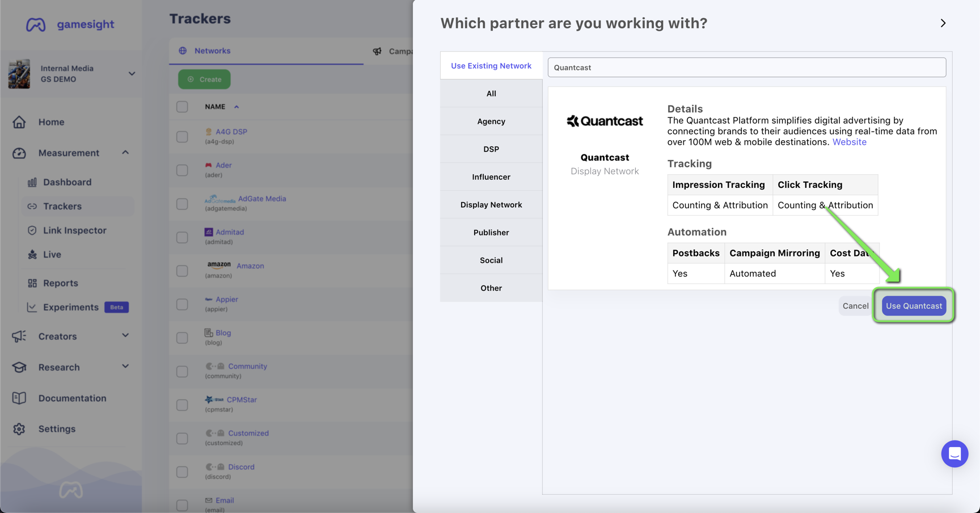Image resolution: width=980 pixels, height=513 pixels.
Task: Select the All category filter
Action: click(491, 94)
